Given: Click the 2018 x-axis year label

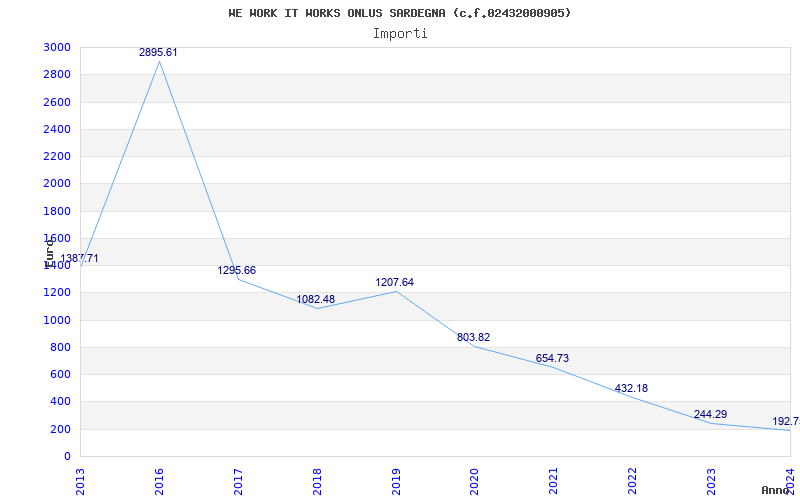Looking at the screenshot, I should tap(317, 481).
